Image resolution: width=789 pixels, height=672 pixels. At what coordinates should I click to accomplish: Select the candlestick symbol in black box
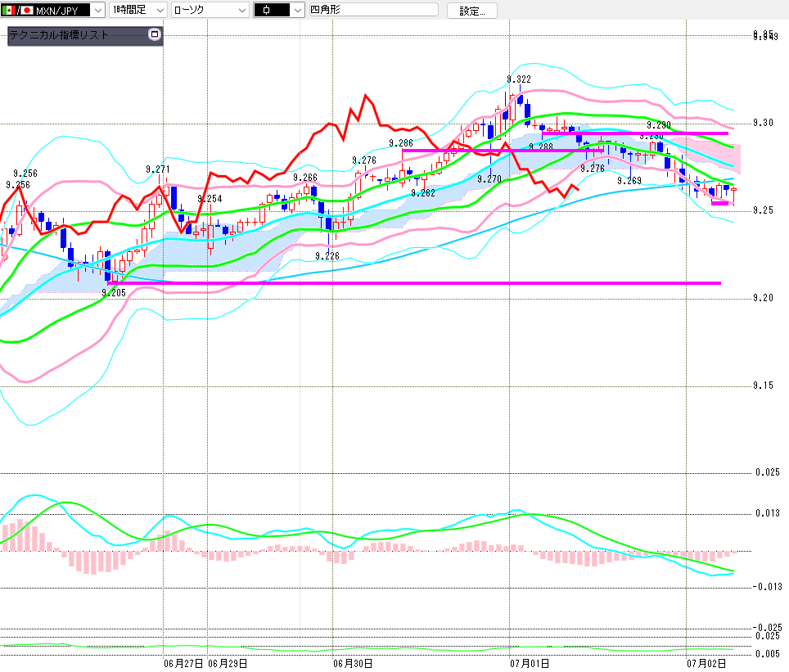(273, 10)
